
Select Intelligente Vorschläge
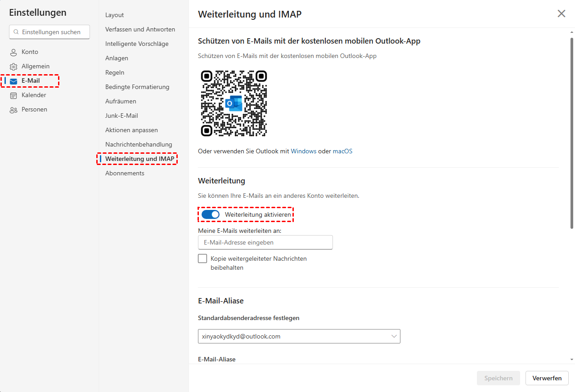pyautogui.click(x=137, y=44)
